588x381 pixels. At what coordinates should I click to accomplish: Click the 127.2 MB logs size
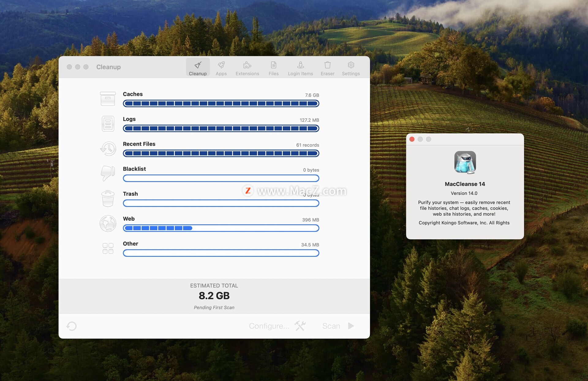pos(309,120)
